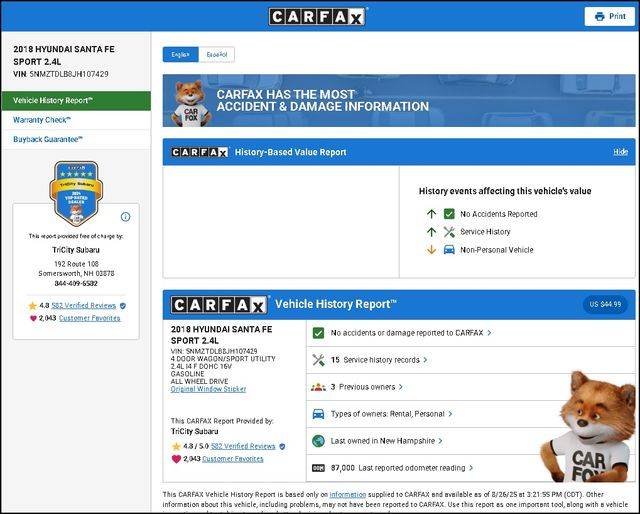Click the green check No Accidents Reported icon
Screen dimensions: 640x514
click(449, 214)
